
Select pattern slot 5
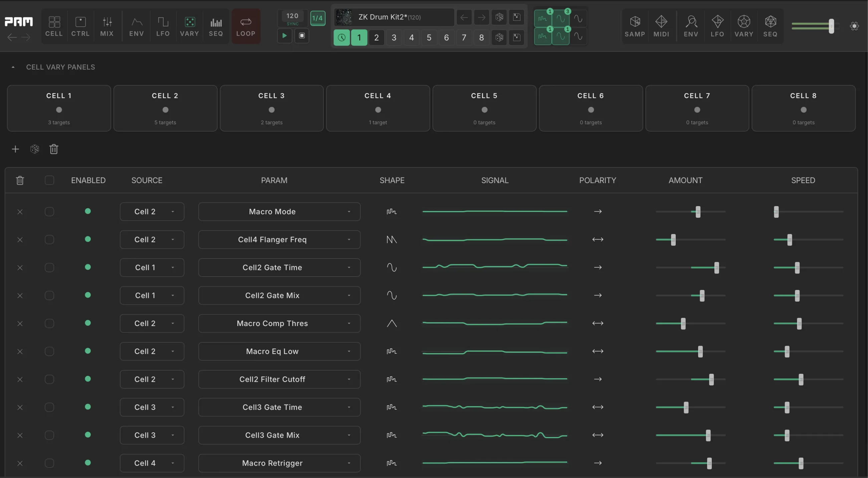(x=429, y=37)
